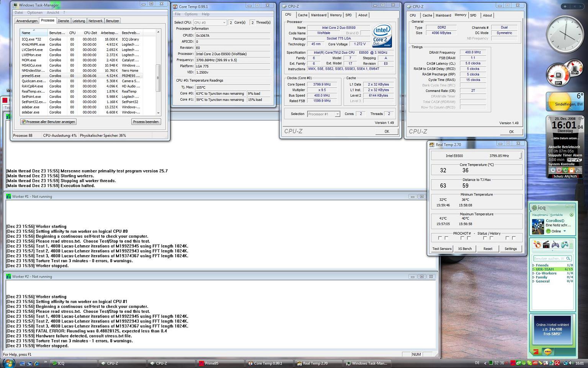The width and height of the screenshot is (588, 368).
Task: Toggle the third PROCHOT# status checkbox
Action: click(x=462, y=238)
